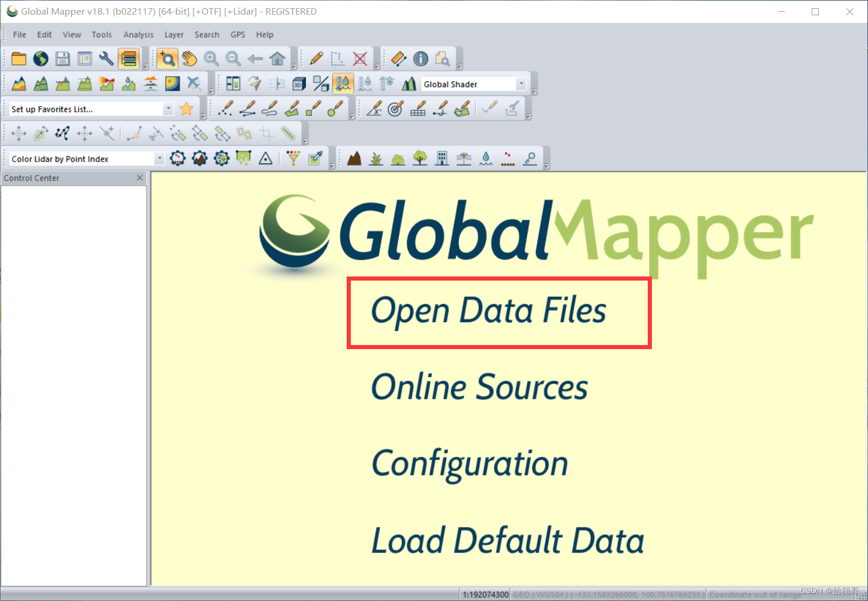Toggle the highlighted water shader display

(344, 84)
